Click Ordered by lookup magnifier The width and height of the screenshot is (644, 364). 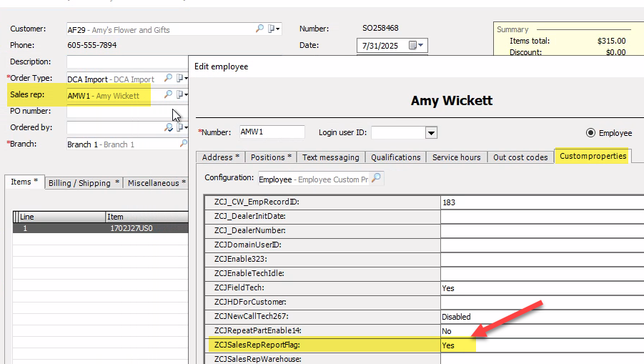(x=169, y=127)
